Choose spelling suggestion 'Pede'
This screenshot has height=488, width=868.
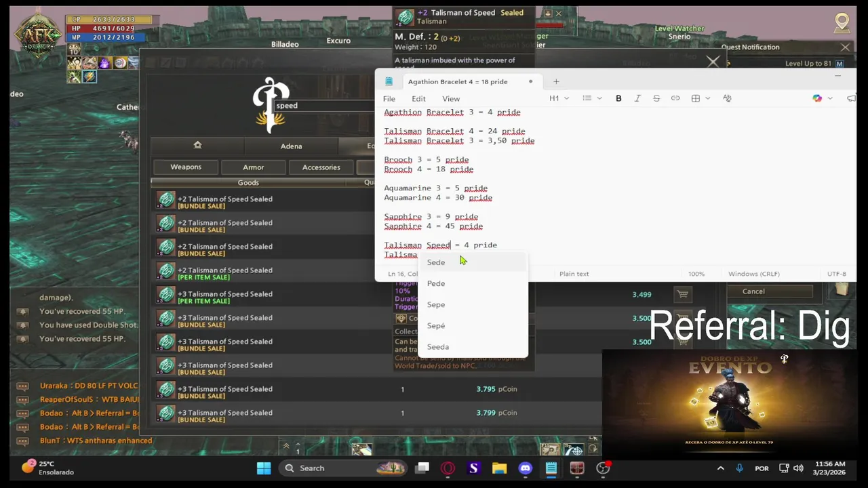pos(473,283)
